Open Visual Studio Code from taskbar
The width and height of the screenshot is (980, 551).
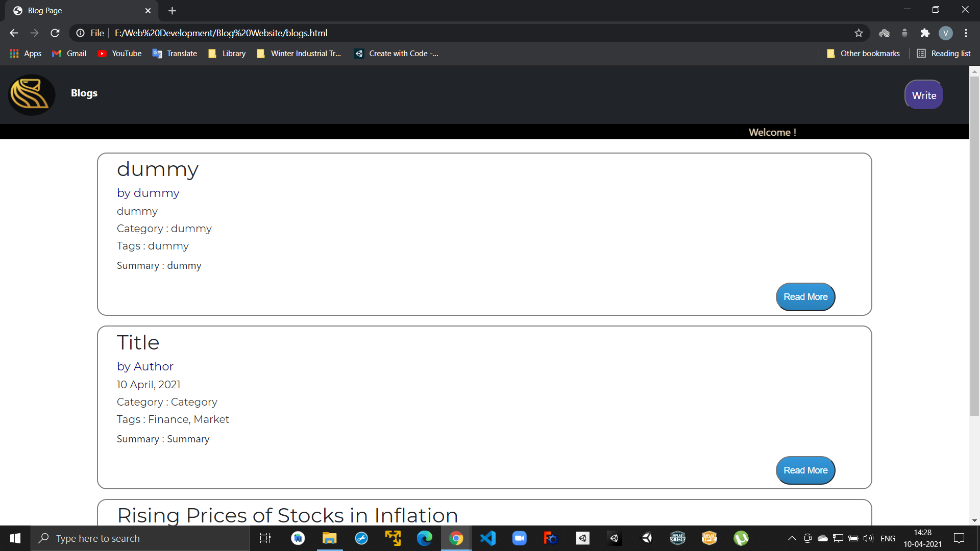click(487, 538)
